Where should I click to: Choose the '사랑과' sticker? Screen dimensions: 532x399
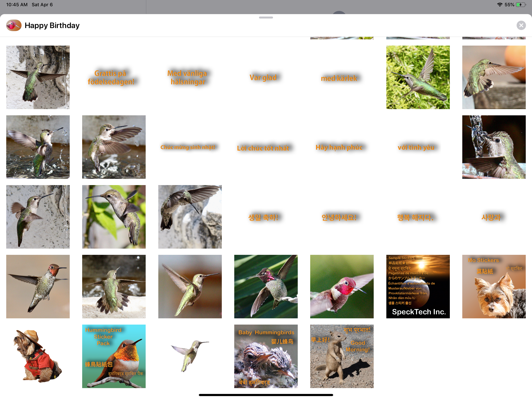point(491,217)
